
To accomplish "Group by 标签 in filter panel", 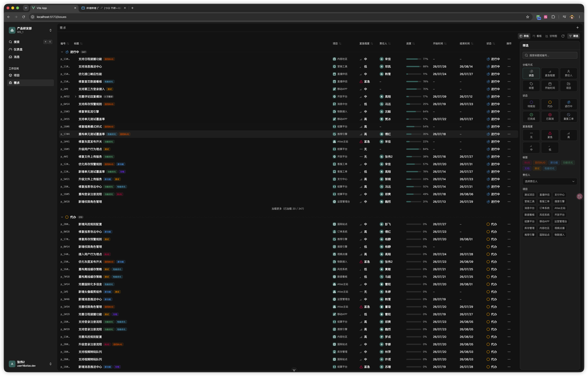I will 531,86.
